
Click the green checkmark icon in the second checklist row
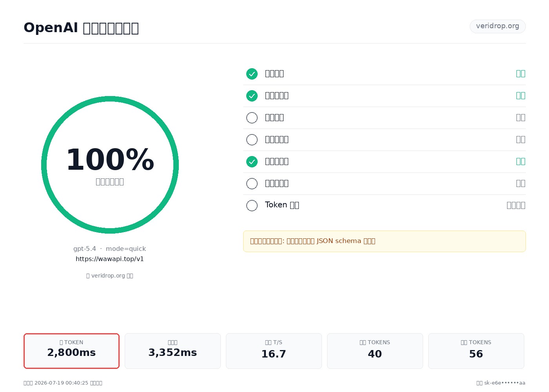click(252, 96)
